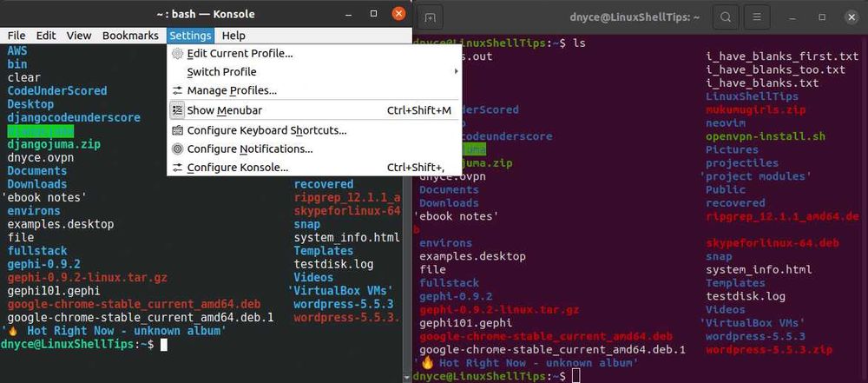Select Switch Profile menu entry

[314, 72]
